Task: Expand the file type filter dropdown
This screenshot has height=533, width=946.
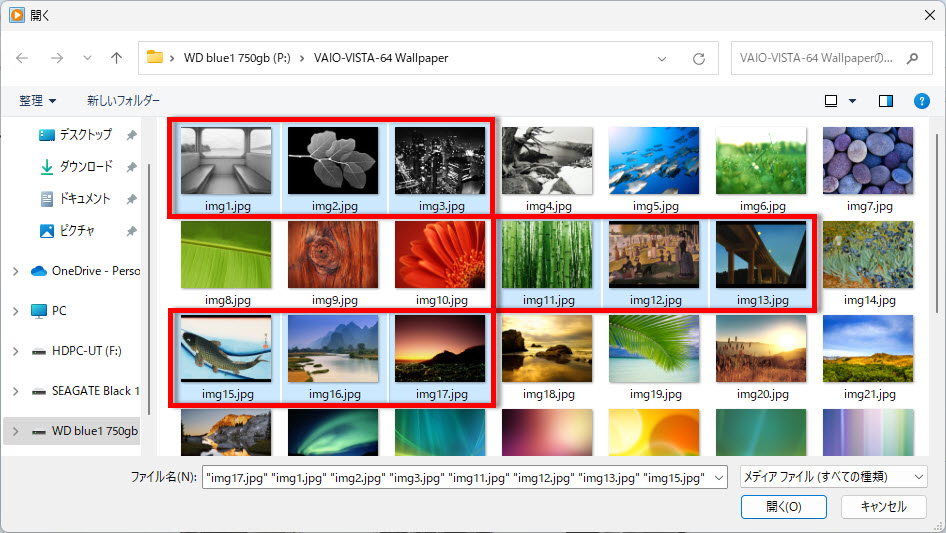Action: [x=833, y=477]
